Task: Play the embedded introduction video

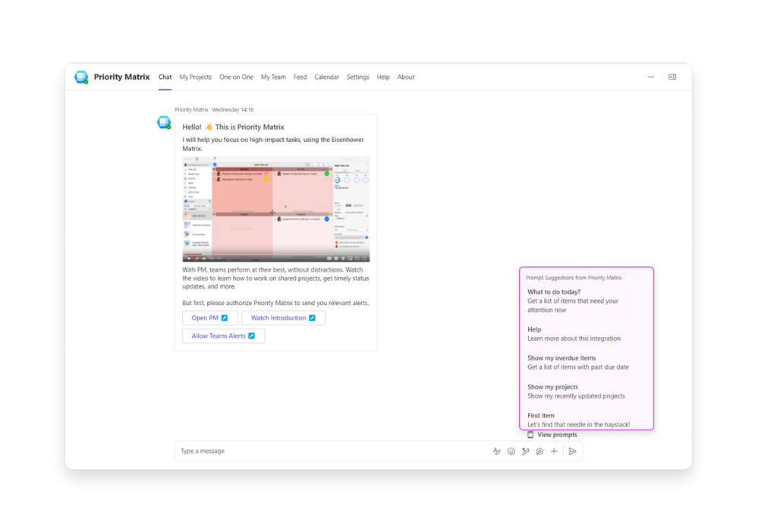Action: click(188, 258)
